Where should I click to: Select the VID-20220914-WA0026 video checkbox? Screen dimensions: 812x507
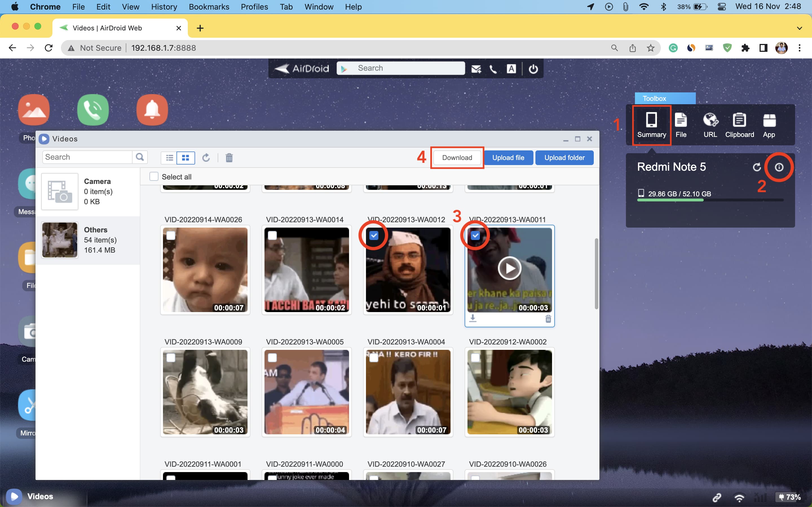tap(171, 235)
